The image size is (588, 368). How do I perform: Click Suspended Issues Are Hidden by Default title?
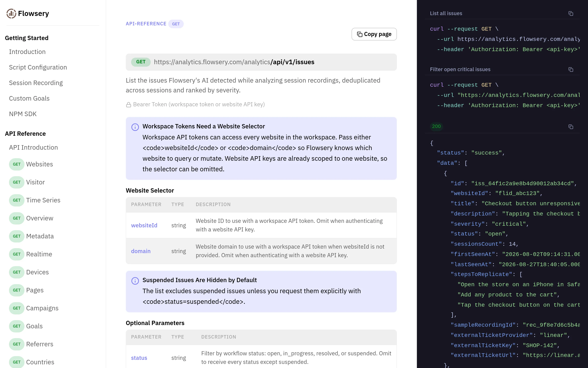coord(199,280)
